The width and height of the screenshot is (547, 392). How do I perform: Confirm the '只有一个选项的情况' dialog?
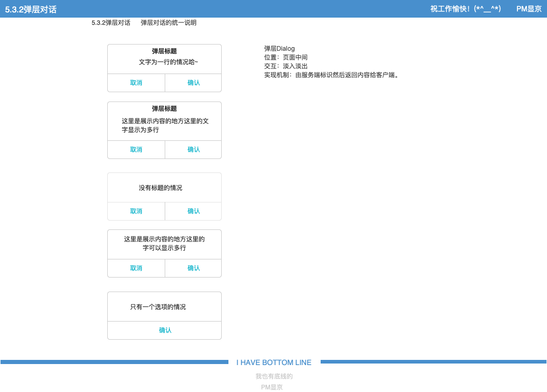click(x=165, y=330)
